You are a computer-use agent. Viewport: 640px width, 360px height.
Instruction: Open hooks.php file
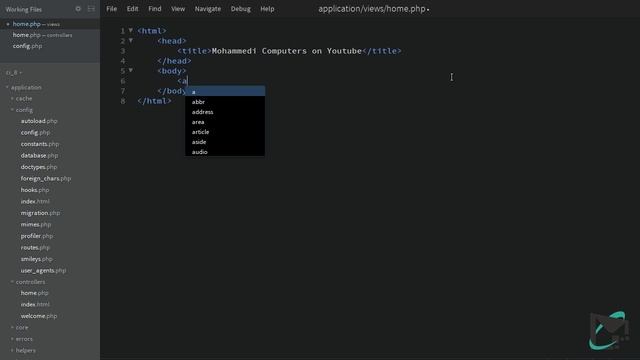pos(35,190)
